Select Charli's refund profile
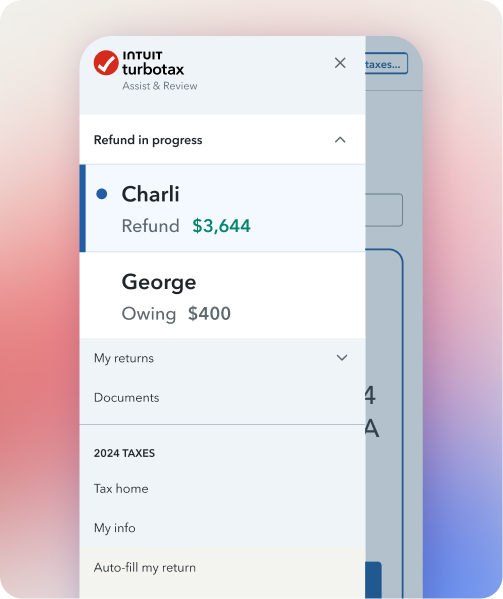The image size is (503, 599). tap(222, 208)
